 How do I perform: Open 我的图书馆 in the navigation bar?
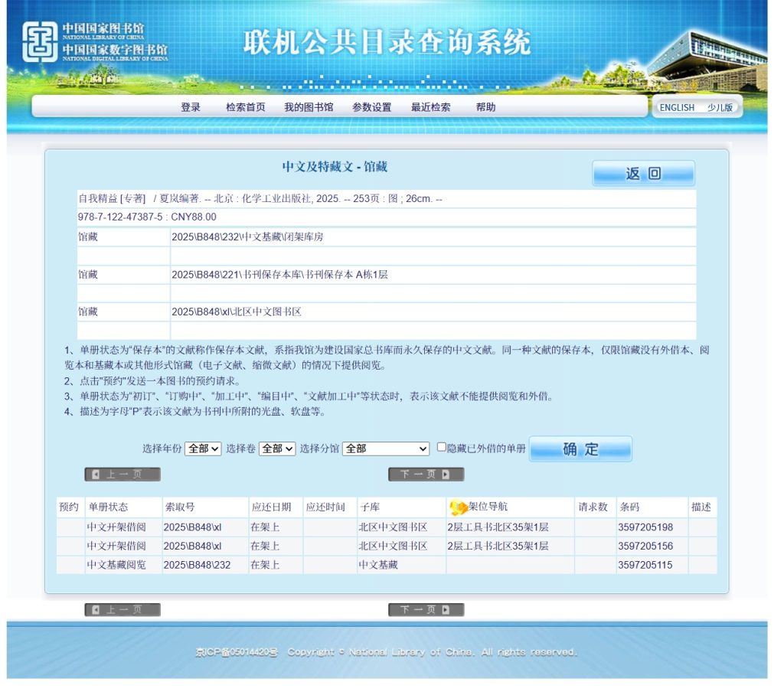tap(309, 107)
